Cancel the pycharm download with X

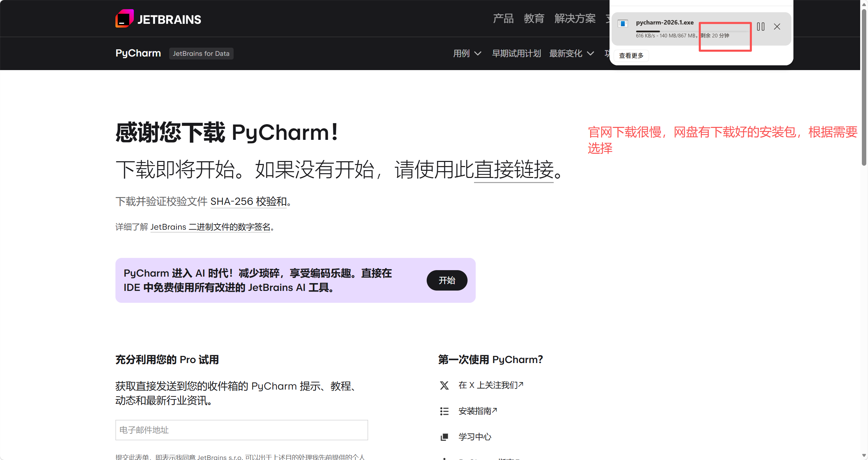tap(777, 27)
